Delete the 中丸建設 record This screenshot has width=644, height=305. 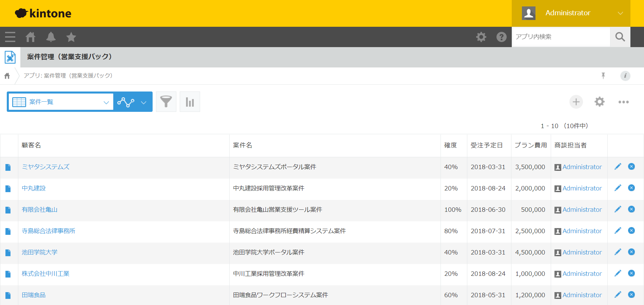click(x=631, y=188)
